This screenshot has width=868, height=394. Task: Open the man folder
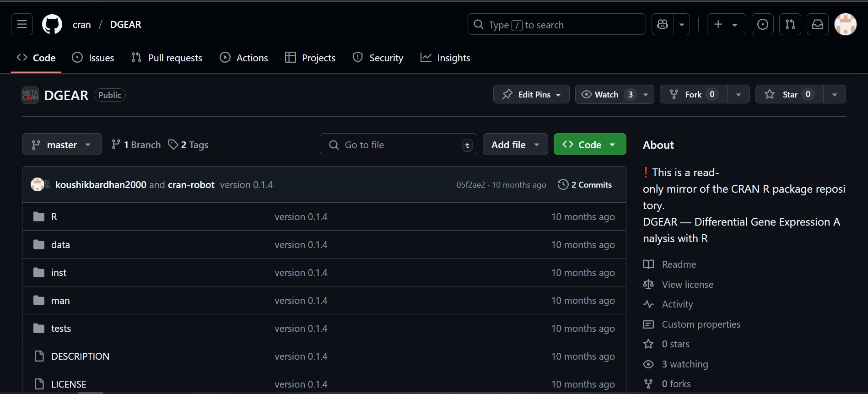click(x=60, y=300)
